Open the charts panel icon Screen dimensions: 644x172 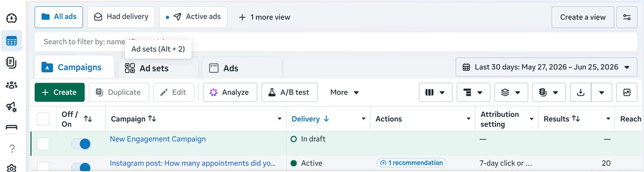[x=627, y=92]
